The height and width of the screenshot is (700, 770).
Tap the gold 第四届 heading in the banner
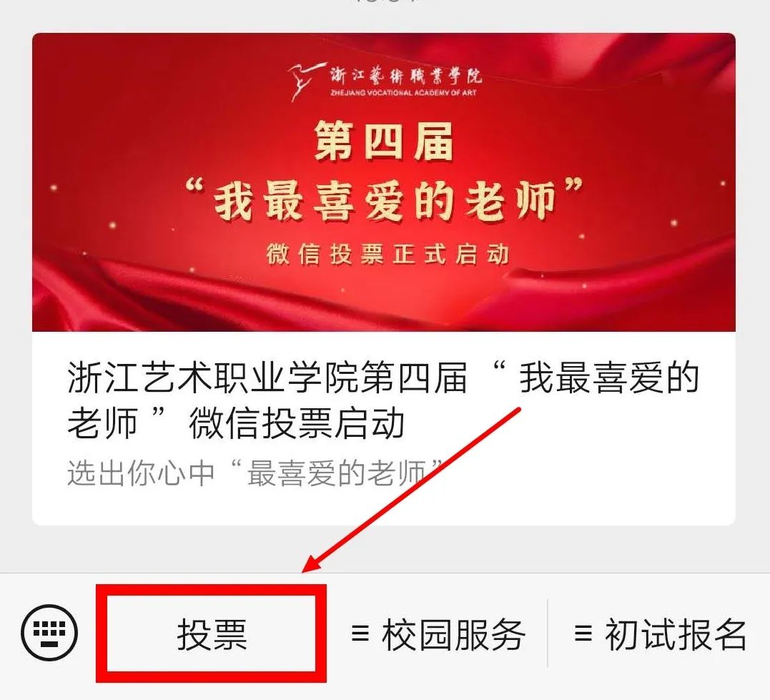click(x=383, y=142)
